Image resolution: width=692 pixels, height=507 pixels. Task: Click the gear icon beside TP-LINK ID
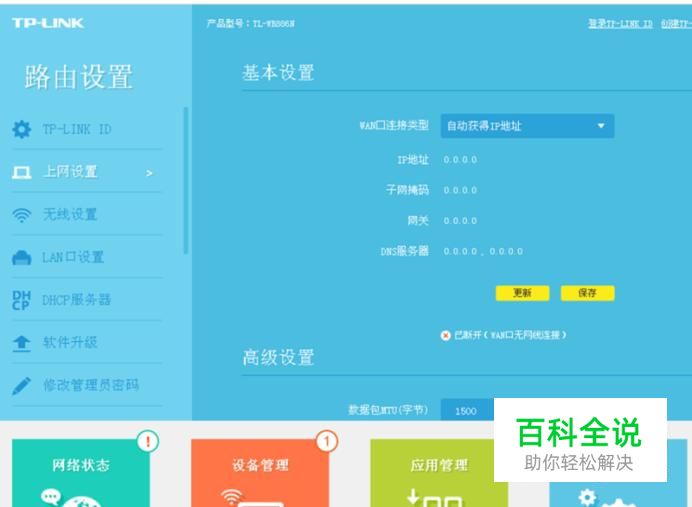click(21, 129)
